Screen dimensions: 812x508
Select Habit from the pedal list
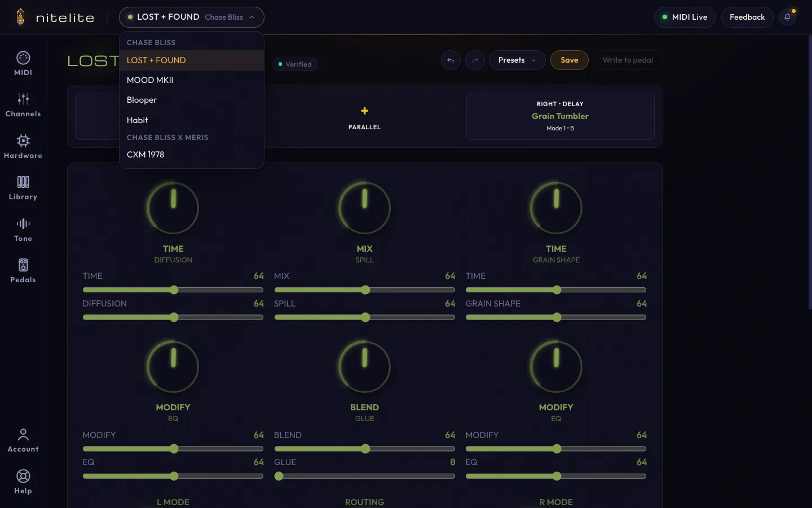[x=192, y=120]
